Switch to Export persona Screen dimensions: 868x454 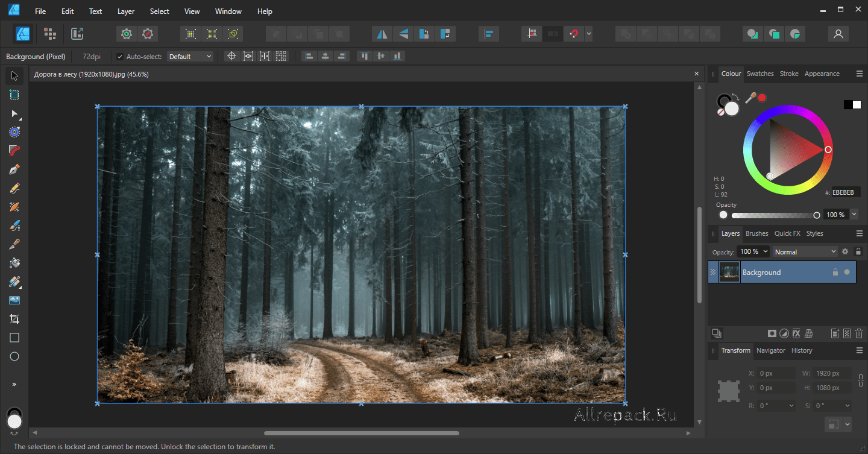tap(77, 34)
